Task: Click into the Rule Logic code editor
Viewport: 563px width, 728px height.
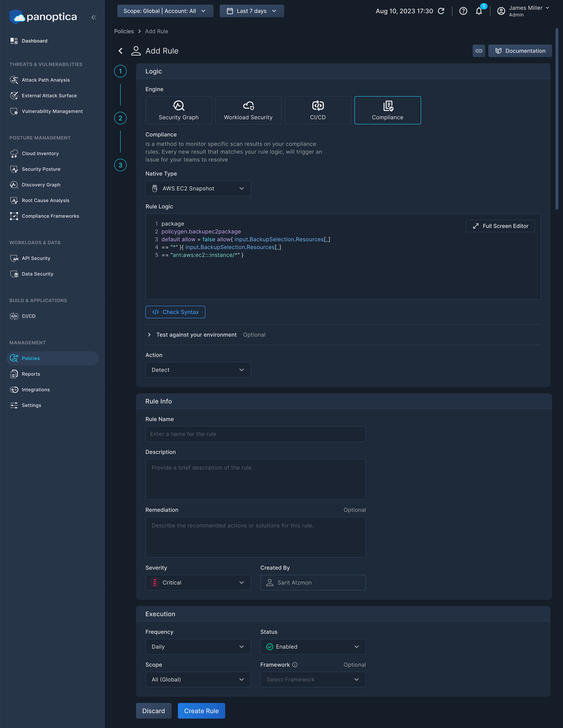Action: pyautogui.click(x=343, y=256)
